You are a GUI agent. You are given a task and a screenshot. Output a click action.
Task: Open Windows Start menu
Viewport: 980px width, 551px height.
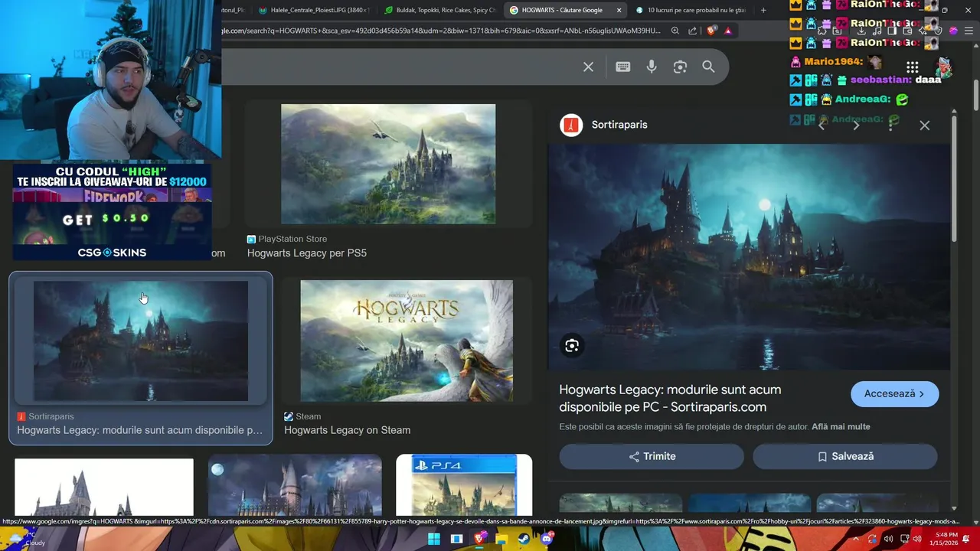point(434,539)
